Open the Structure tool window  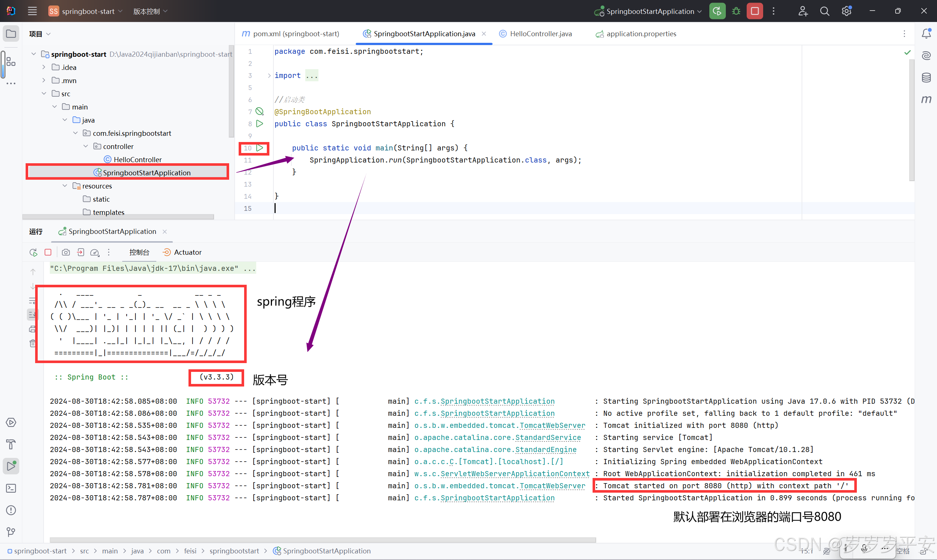click(x=11, y=61)
